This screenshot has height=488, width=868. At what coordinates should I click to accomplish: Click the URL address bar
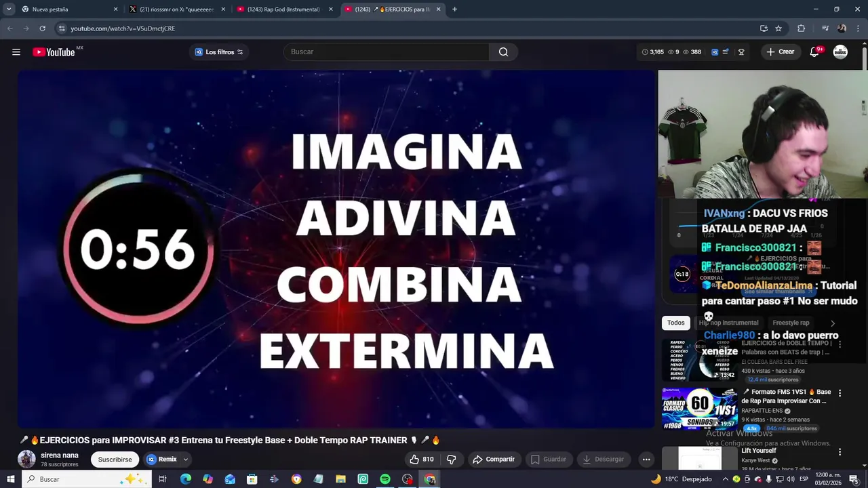407,28
